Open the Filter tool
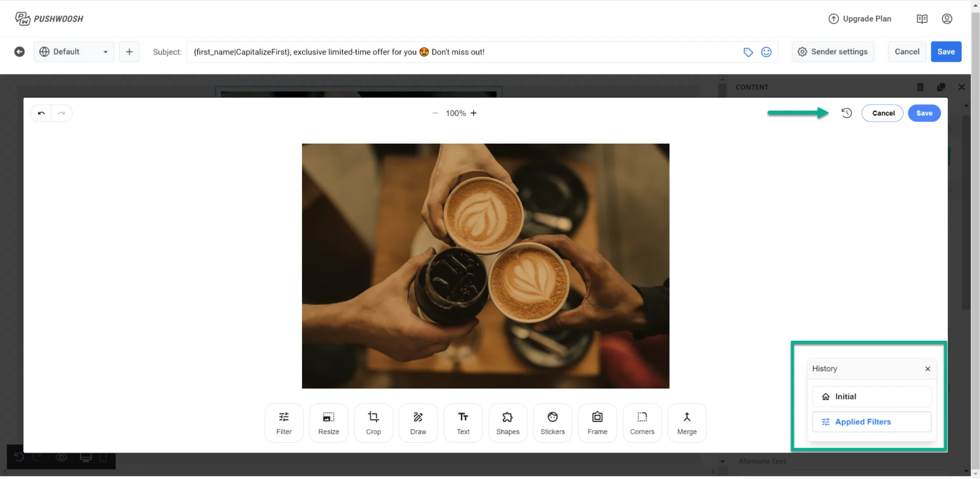Screen dimensions: 980x479 tap(284, 423)
